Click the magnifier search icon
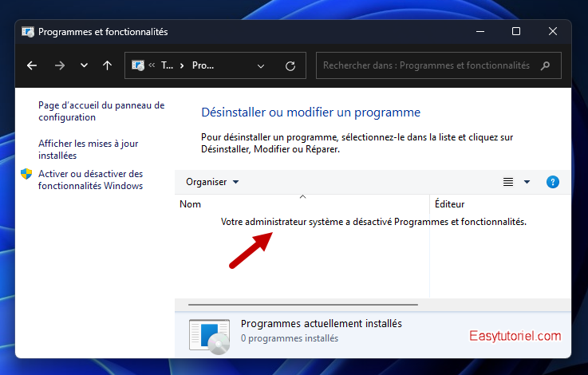Image resolution: width=588 pixels, height=375 pixels. [x=545, y=66]
